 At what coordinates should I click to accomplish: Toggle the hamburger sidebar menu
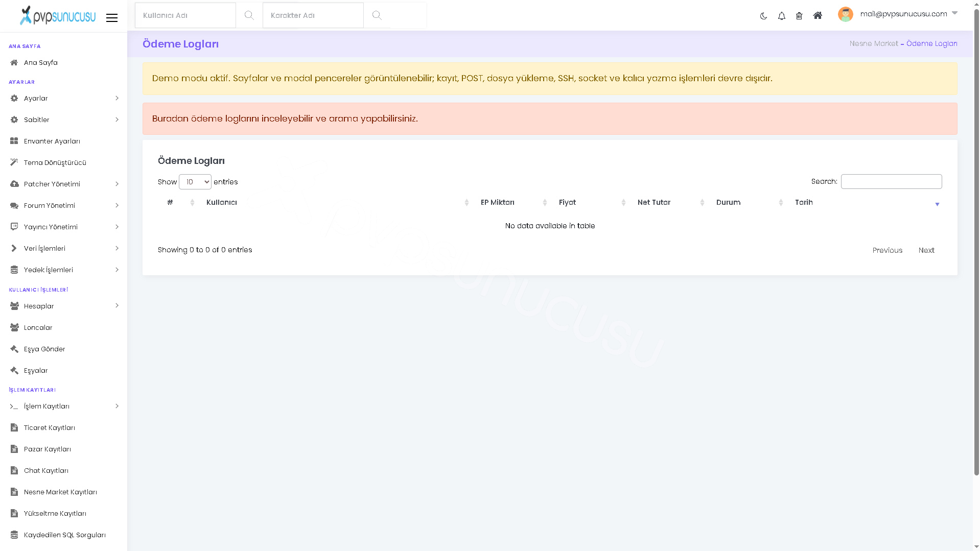point(112,18)
